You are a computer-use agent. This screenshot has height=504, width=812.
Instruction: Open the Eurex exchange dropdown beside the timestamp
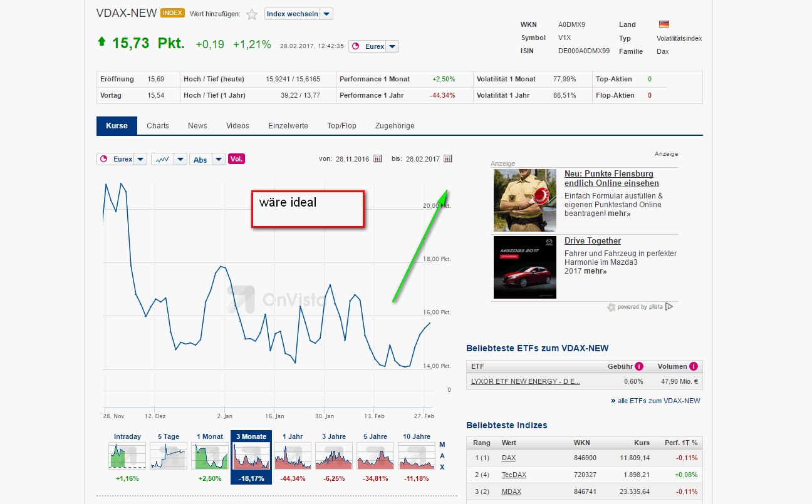click(x=373, y=46)
